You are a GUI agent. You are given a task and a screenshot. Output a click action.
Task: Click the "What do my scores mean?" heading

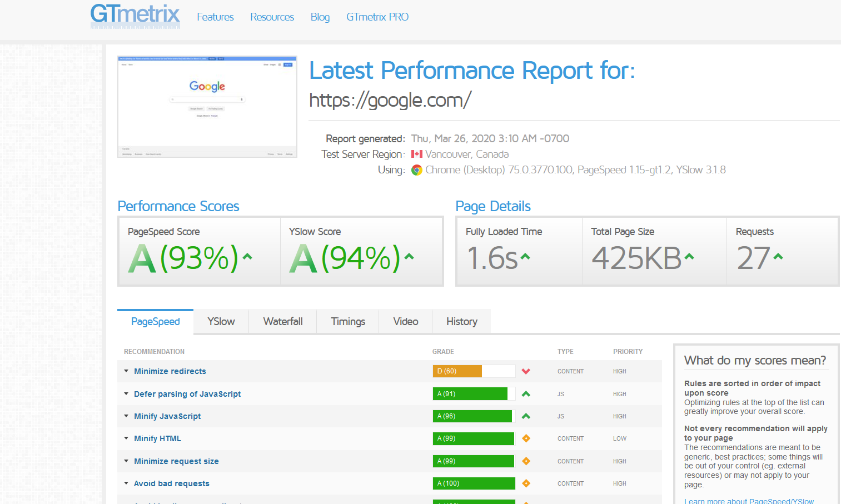pyautogui.click(x=755, y=361)
